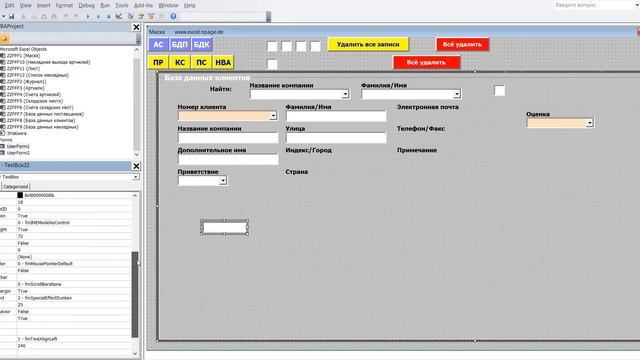Click the small box next to Фамилия/Имя search combo
The height and width of the screenshot is (360, 640).
499,91
